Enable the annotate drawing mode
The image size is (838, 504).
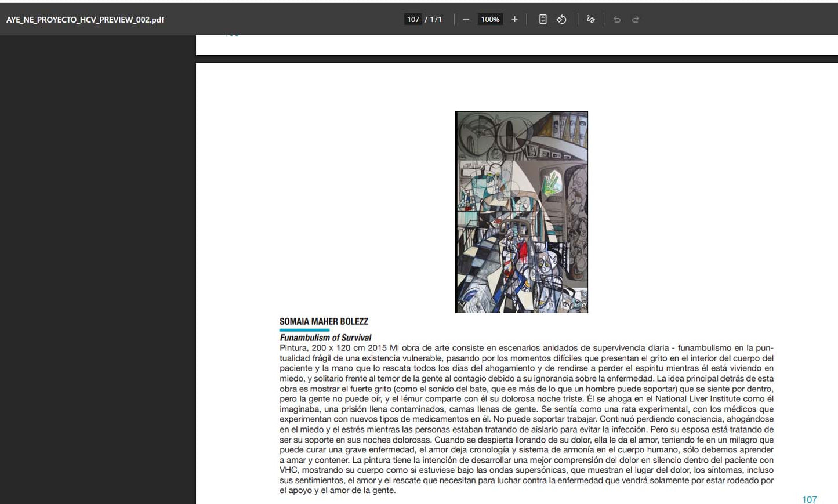(590, 19)
